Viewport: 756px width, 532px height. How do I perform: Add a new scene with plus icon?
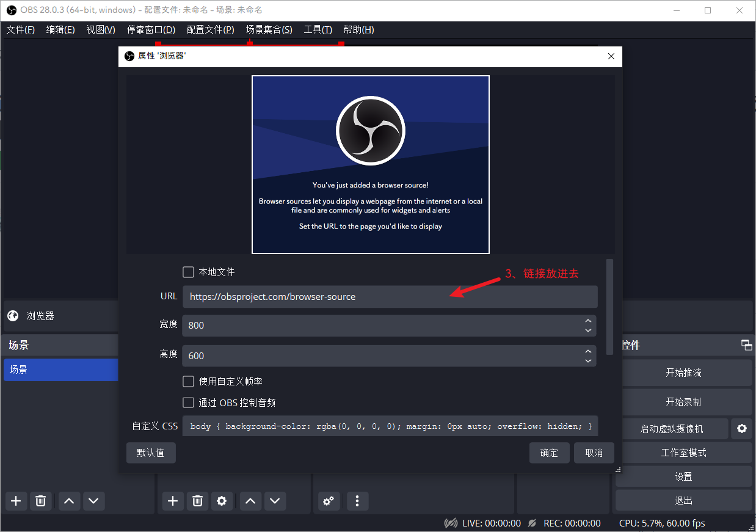coord(16,501)
